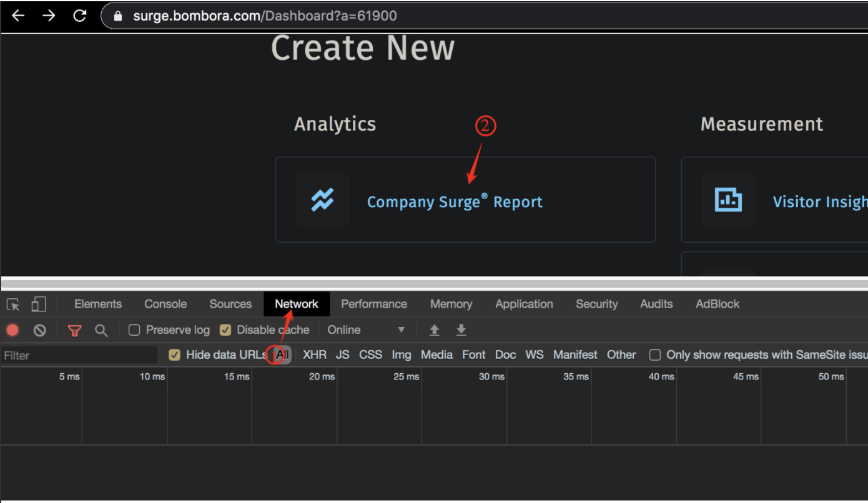
Task: Open network search magnifier icon
Action: pyautogui.click(x=101, y=330)
